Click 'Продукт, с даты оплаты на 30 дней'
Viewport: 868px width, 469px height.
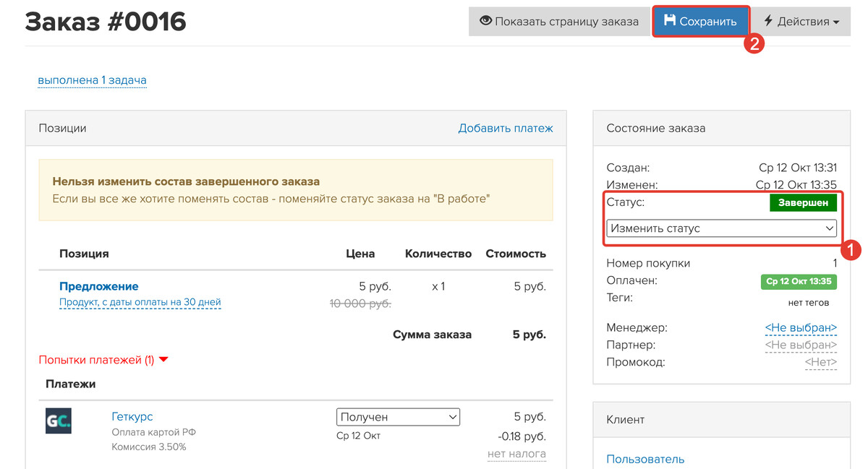(140, 302)
